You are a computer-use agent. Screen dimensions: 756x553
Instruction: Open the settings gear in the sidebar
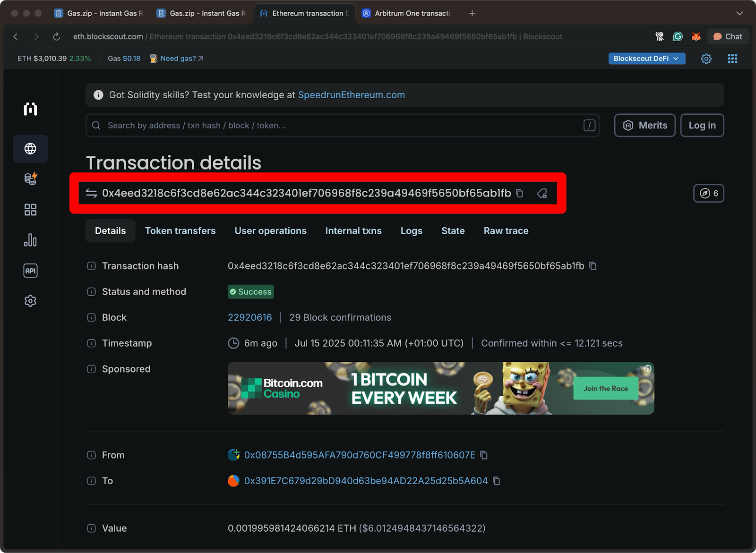[30, 301]
